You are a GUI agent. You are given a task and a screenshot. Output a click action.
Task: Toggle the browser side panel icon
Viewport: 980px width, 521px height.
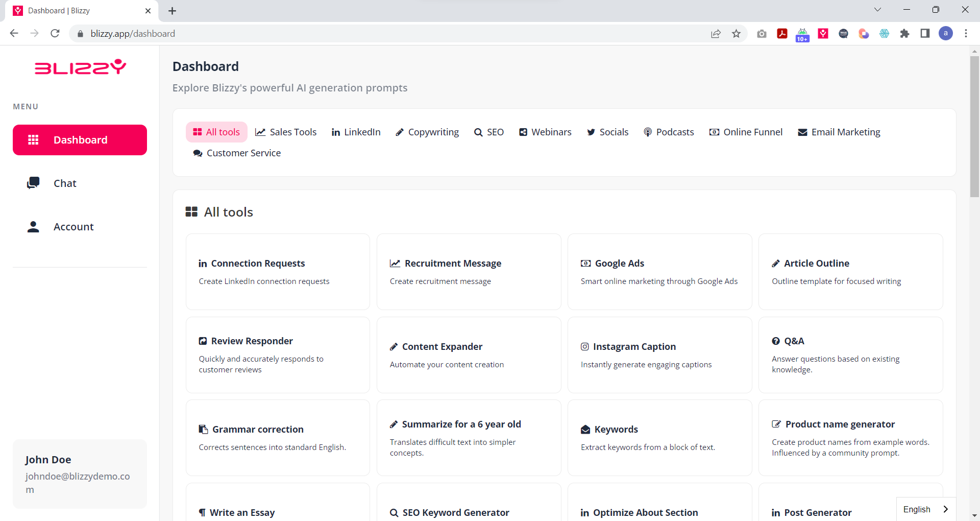click(925, 34)
